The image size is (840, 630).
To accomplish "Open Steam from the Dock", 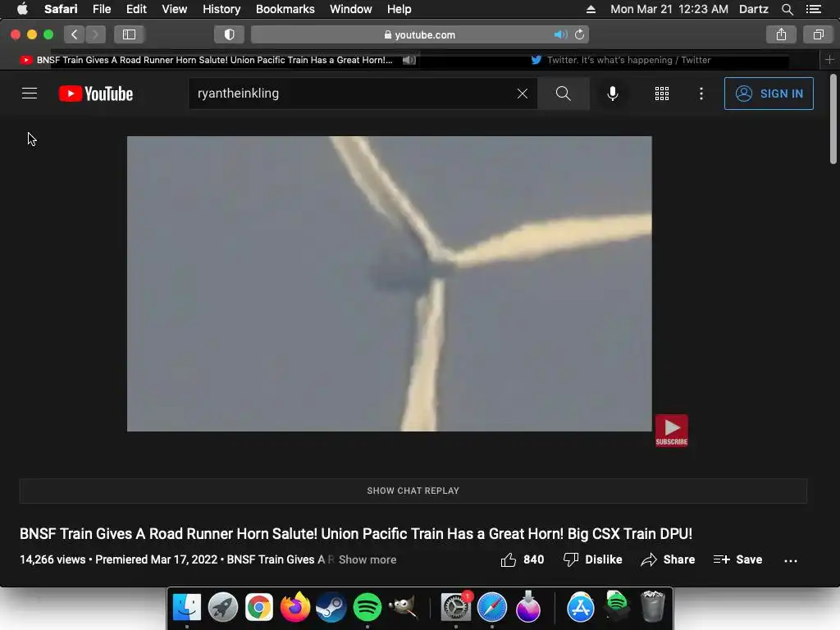I will (x=331, y=607).
